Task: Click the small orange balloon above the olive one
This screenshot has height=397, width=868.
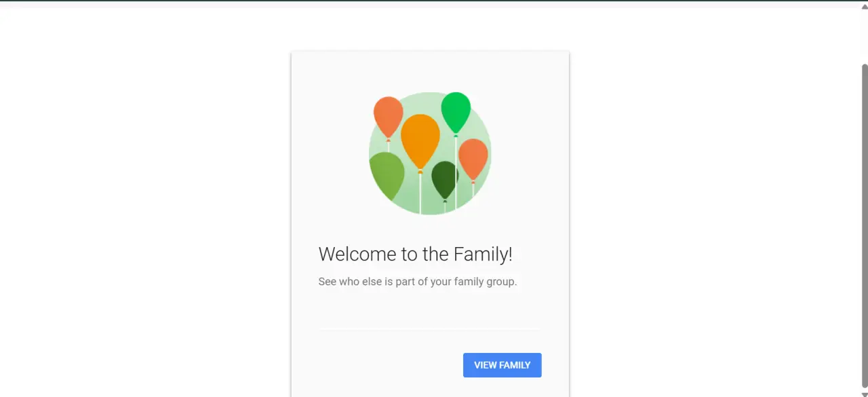Action: pos(389,117)
